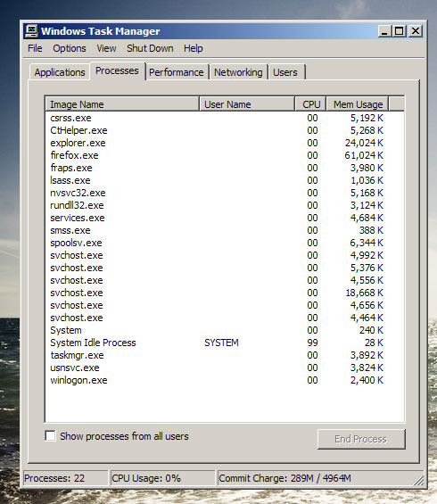437x504 pixels.
Task: Open the Shut Down menu
Action: click(150, 48)
